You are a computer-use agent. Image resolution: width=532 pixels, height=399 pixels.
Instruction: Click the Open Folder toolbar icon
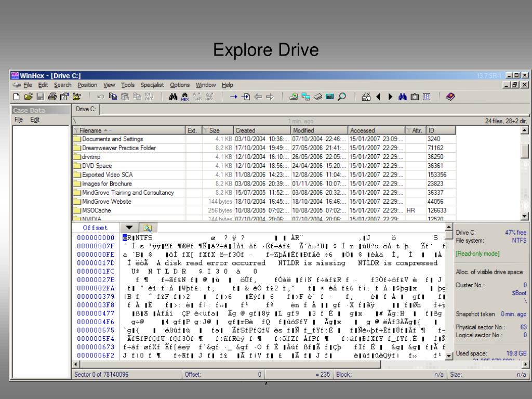point(77,97)
